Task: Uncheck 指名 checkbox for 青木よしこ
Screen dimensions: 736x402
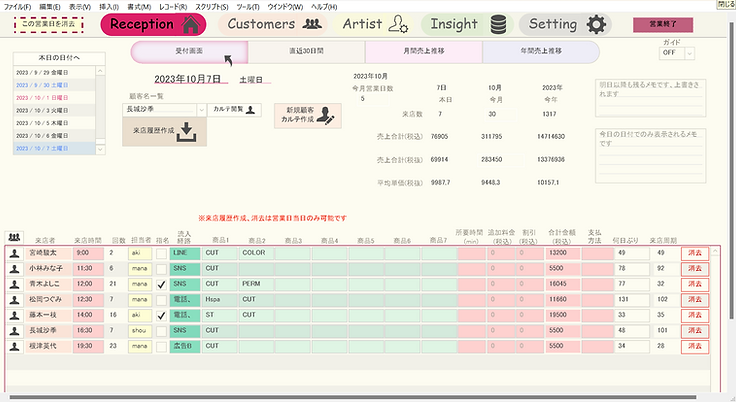Action: coord(161,285)
